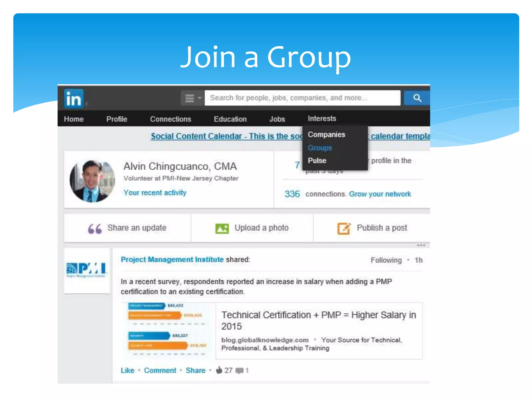The height and width of the screenshot is (399, 532).
Task: Click the blue search magnifier button
Action: pyautogui.click(x=417, y=98)
